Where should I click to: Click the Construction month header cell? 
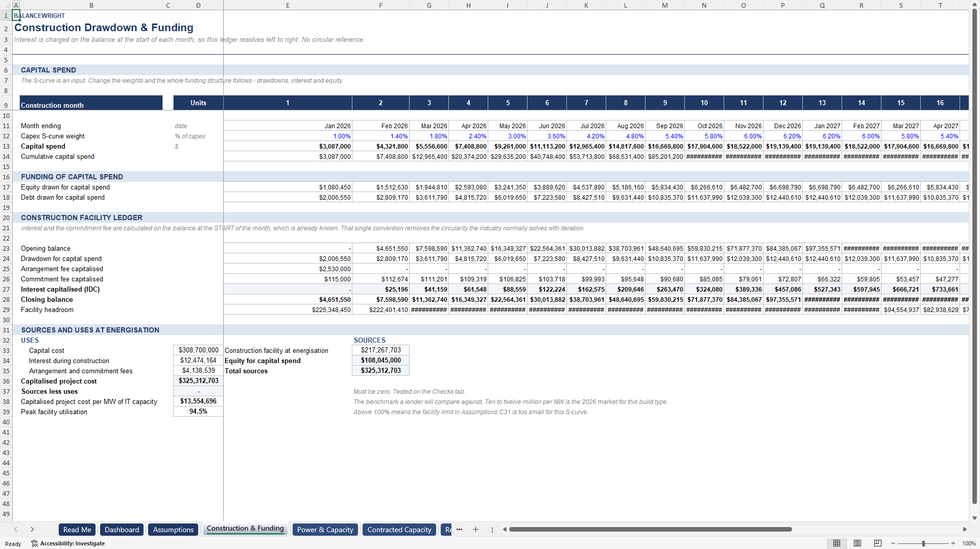tap(91, 103)
